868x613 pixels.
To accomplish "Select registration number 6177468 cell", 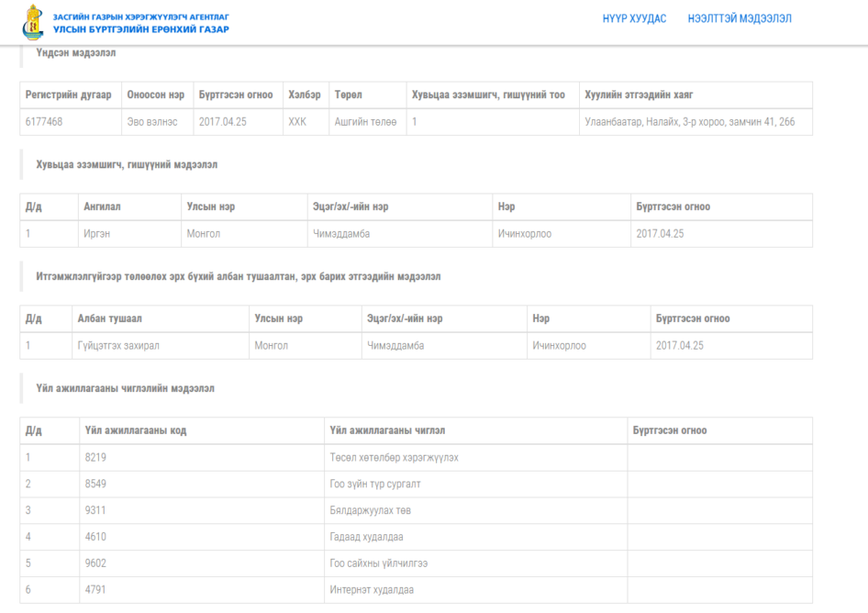I will pos(71,122).
